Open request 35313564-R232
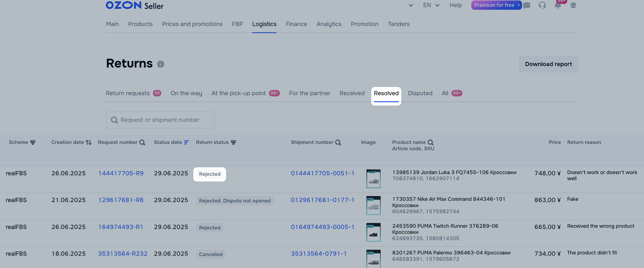This screenshot has width=644, height=268. point(123,253)
